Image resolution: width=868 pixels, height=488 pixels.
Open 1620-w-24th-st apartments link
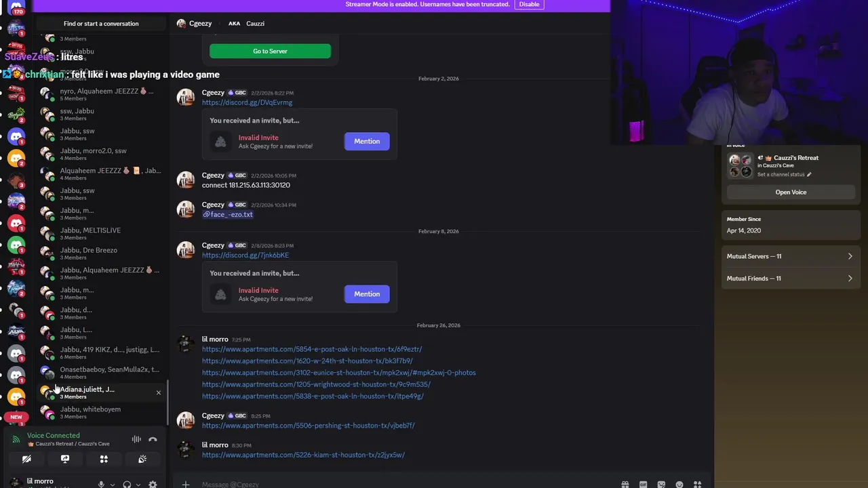pos(307,361)
